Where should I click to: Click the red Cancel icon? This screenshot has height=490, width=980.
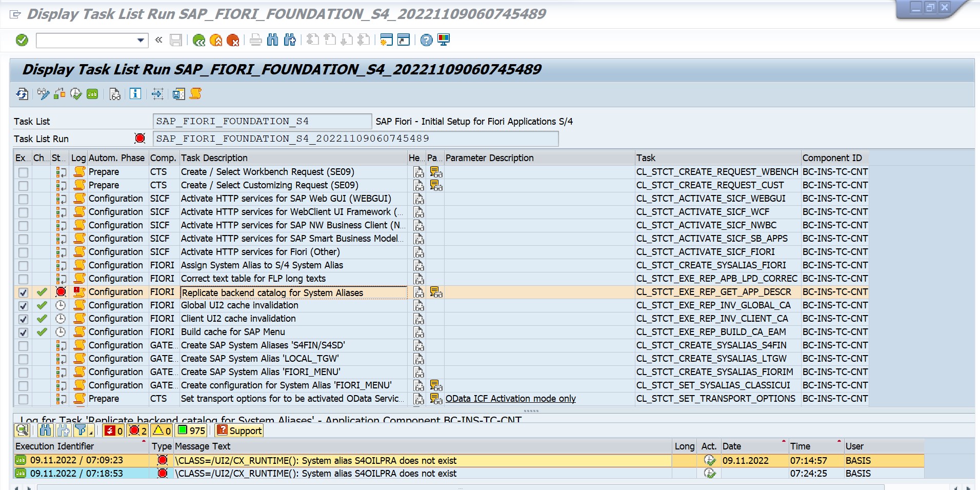pos(233,40)
